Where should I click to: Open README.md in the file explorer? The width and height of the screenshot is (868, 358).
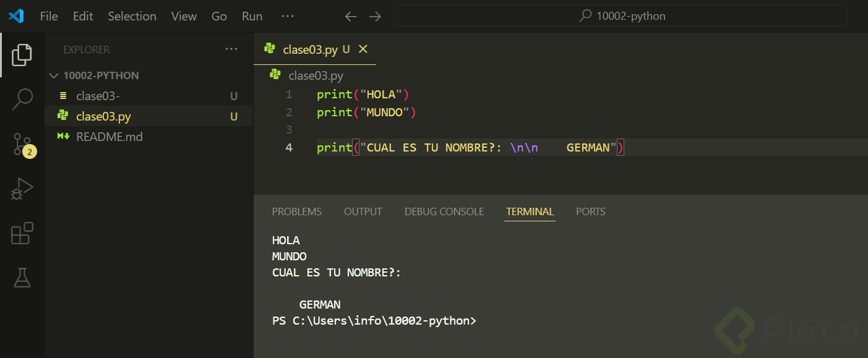tap(110, 137)
